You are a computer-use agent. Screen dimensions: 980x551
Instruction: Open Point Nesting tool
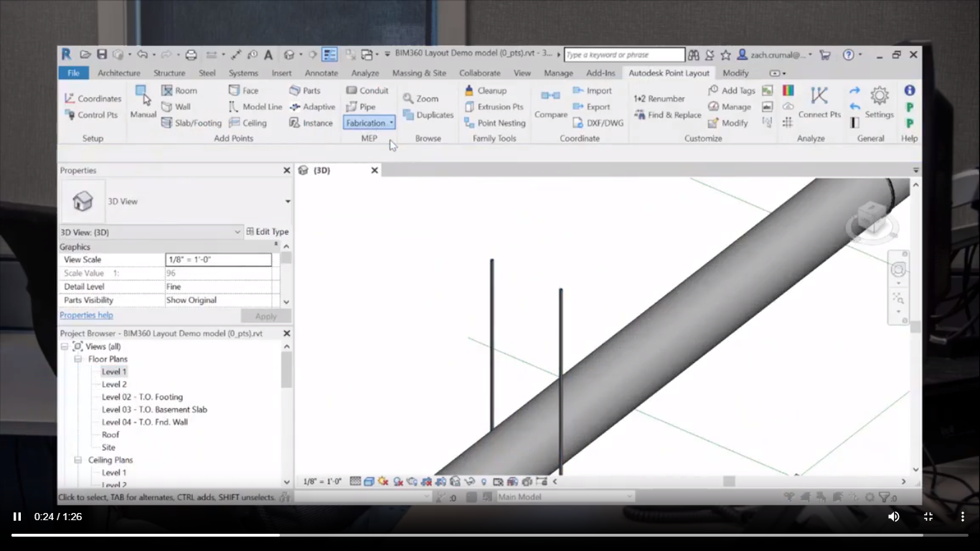[495, 123]
